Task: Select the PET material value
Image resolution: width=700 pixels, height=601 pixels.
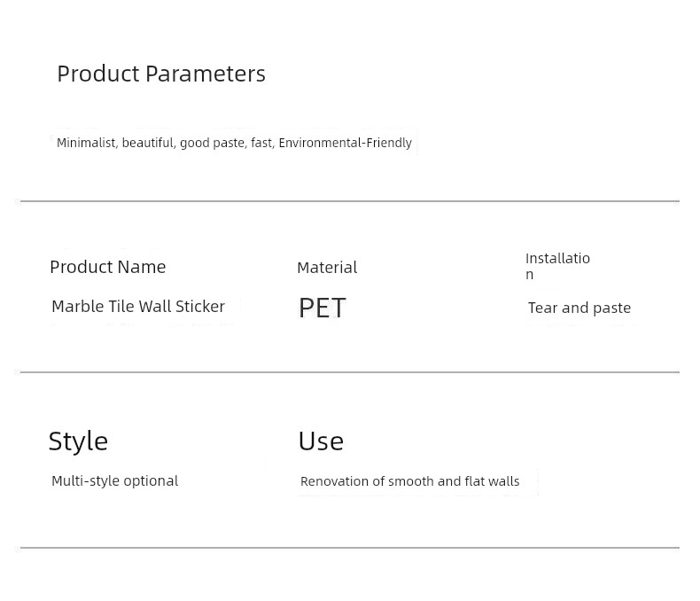Action: [322, 308]
